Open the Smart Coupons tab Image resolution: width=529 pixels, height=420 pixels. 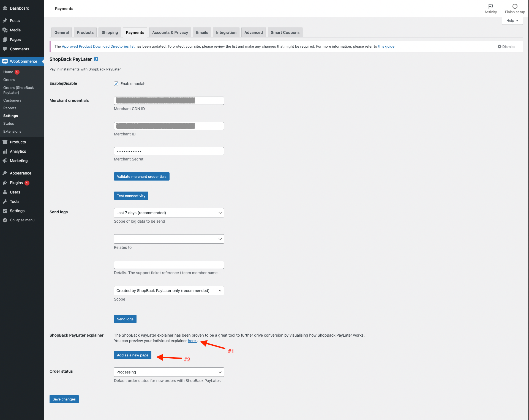pyautogui.click(x=285, y=32)
